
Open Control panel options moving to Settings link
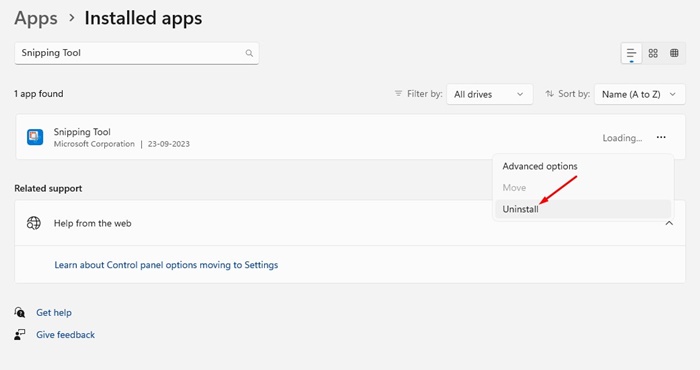coord(166,265)
